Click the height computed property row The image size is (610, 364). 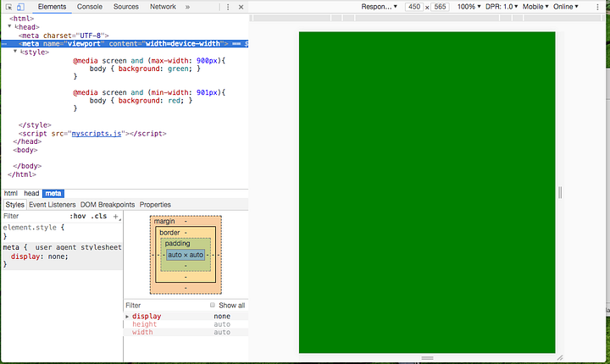(186, 324)
